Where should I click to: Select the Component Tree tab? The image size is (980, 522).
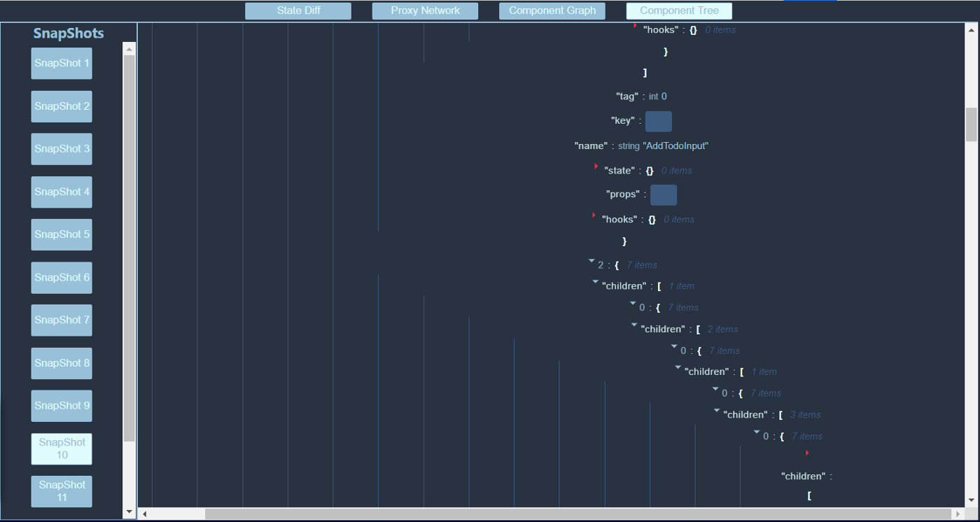[x=679, y=11]
